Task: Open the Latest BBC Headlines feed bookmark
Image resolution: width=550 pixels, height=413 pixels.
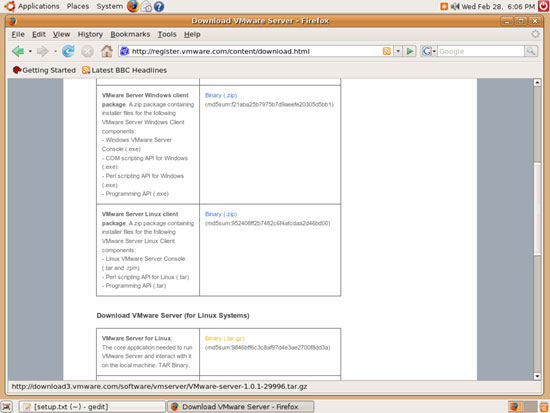Action: (125, 70)
